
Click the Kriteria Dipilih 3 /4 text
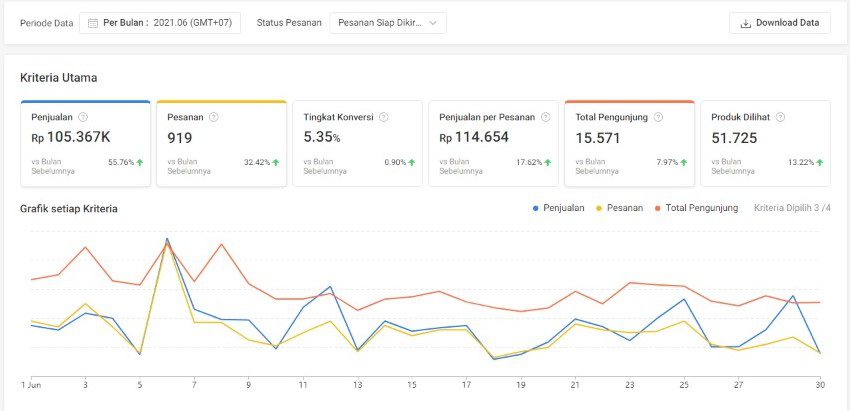click(792, 208)
